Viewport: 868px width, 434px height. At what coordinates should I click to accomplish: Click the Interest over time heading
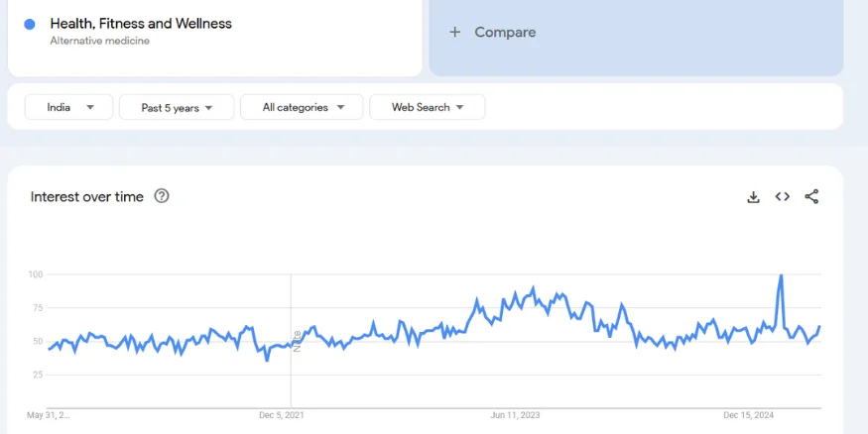(87, 196)
